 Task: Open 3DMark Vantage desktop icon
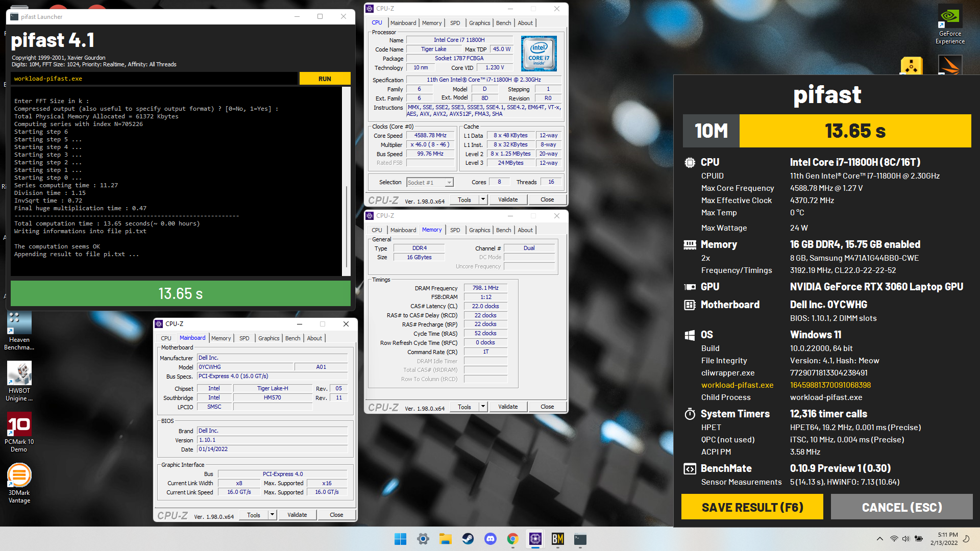(x=19, y=484)
